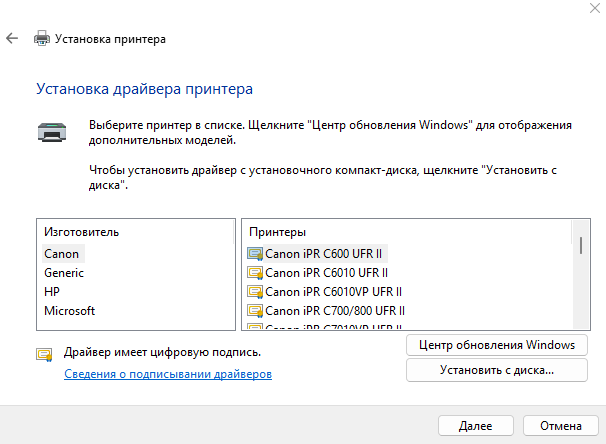Viewport: 606px width, 444px height.
Task: Open the driver signing details link
Action: pos(168,374)
